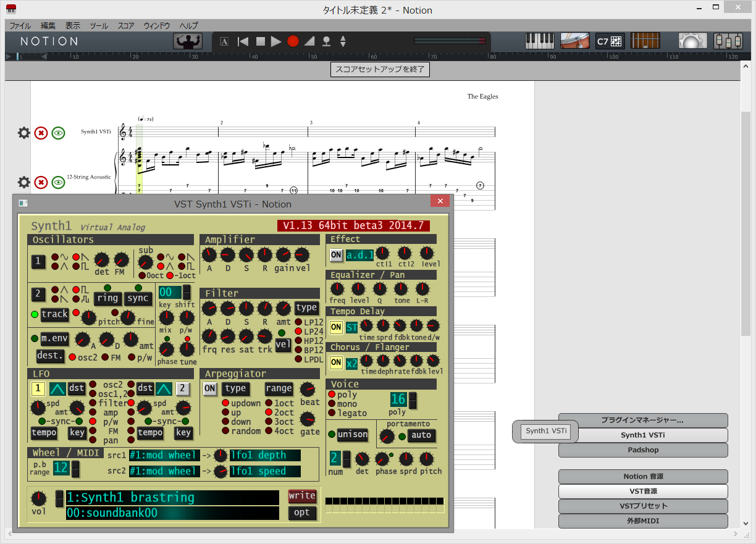The image size is (756, 544).
Task: Click スコアセットアップを終了 button
Action: [380, 69]
